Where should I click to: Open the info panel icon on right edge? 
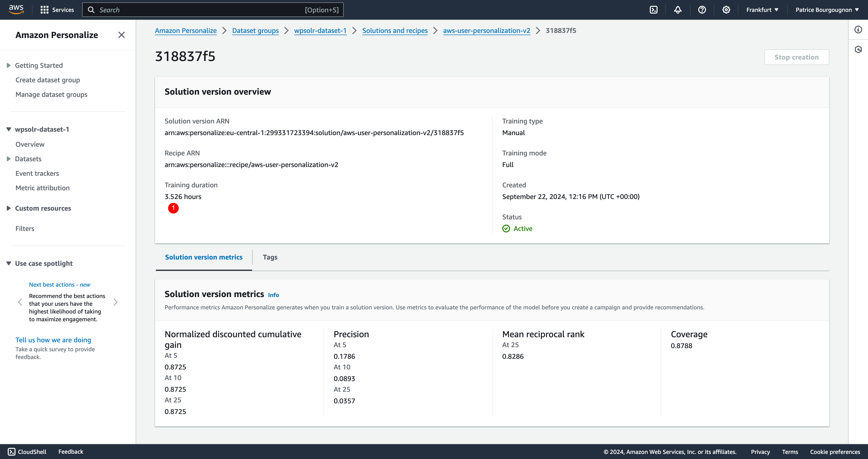coord(858,30)
